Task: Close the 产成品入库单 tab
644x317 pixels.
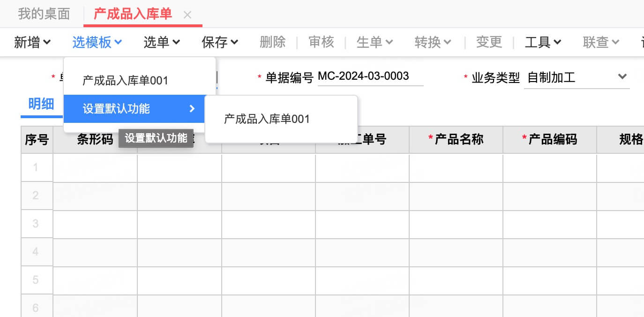Action: (187, 15)
